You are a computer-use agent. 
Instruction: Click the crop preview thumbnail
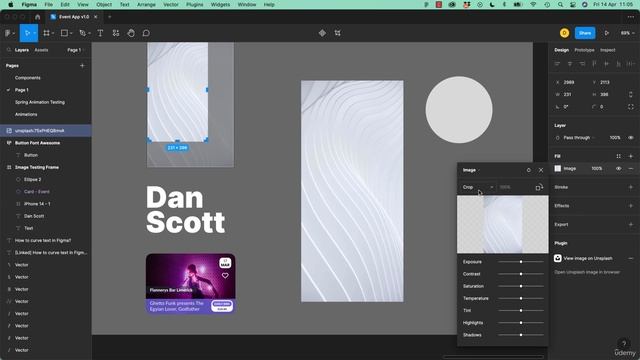click(x=503, y=224)
